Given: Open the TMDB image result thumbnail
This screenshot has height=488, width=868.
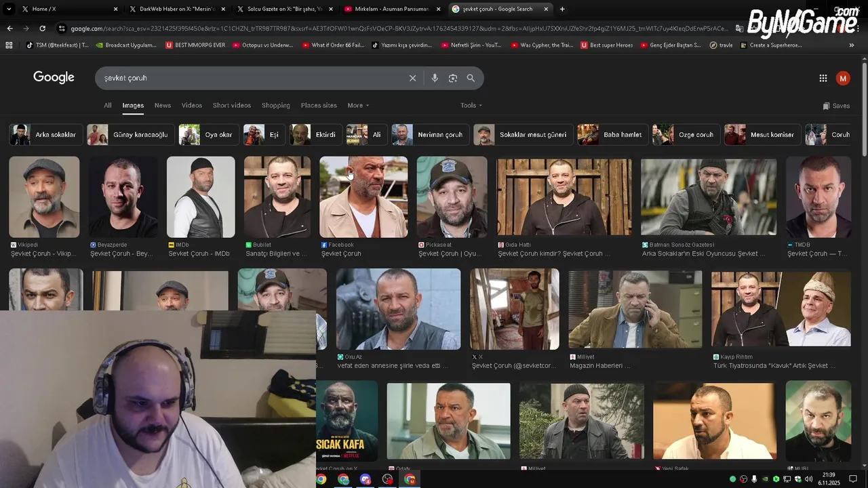Looking at the screenshot, I should coord(818,197).
